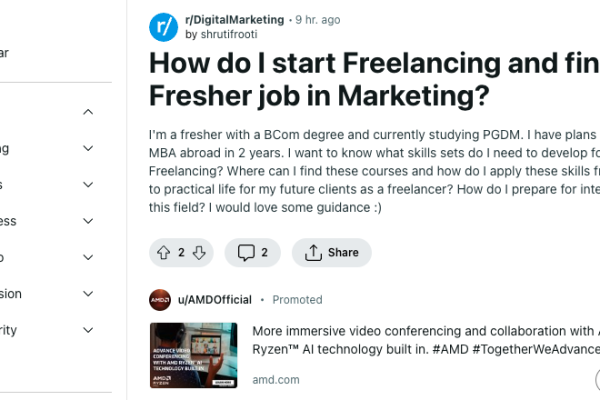Click the AMD Ryzen ad description text

click(426, 340)
